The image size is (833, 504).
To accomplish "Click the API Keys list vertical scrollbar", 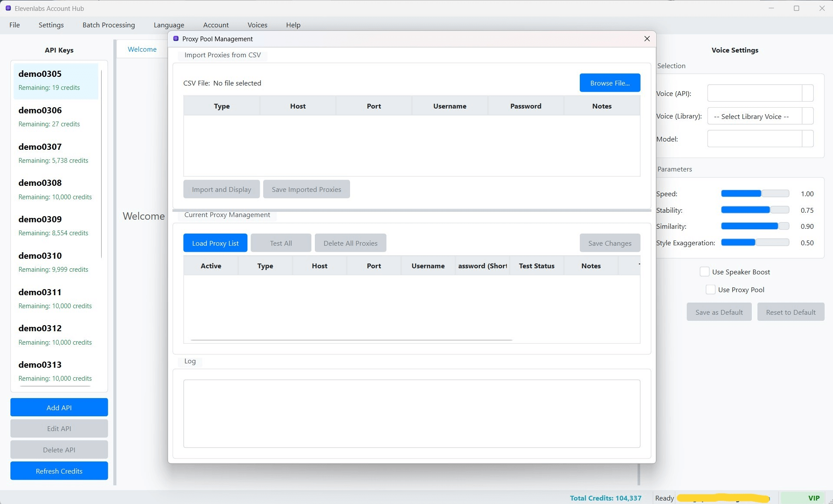I will (x=102, y=164).
